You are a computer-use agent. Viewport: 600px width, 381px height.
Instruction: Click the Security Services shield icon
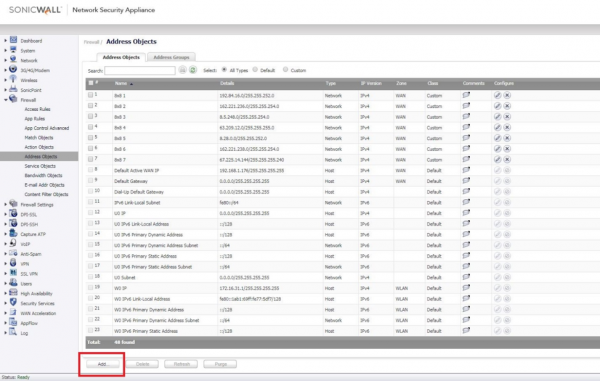[x=13, y=302]
